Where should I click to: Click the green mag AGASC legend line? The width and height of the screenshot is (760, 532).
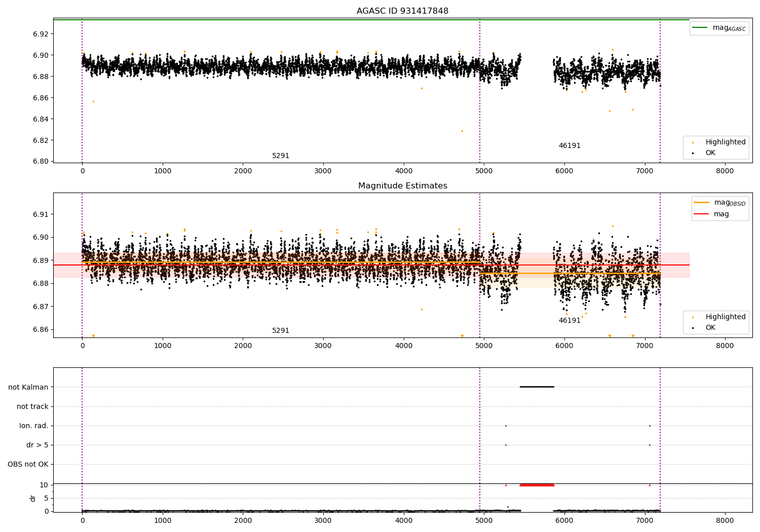[700, 27]
